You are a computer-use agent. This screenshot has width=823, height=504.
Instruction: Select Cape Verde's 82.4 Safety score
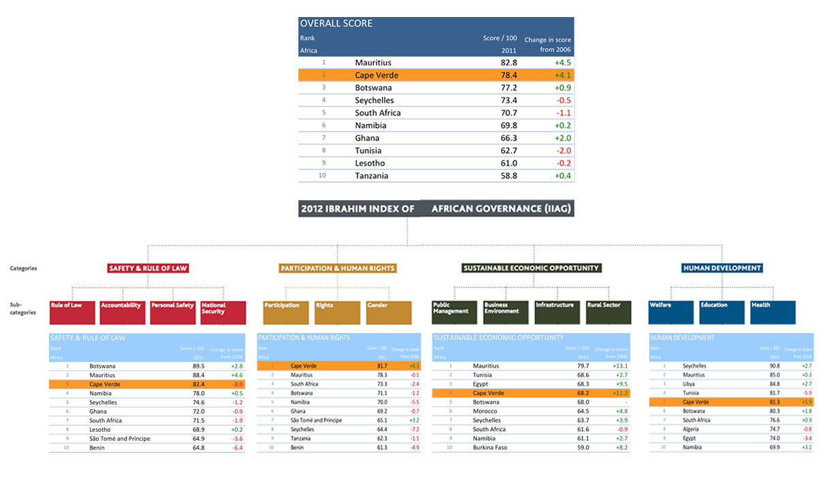(198, 384)
